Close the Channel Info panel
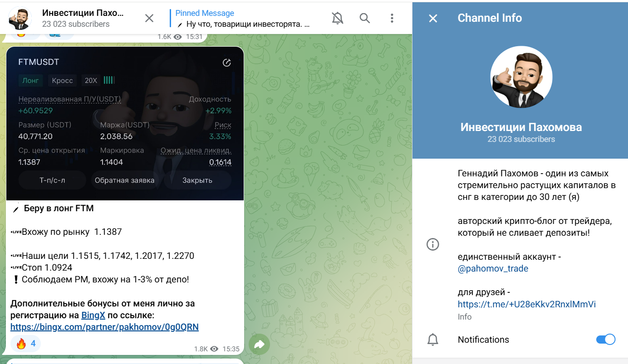 coord(433,18)
